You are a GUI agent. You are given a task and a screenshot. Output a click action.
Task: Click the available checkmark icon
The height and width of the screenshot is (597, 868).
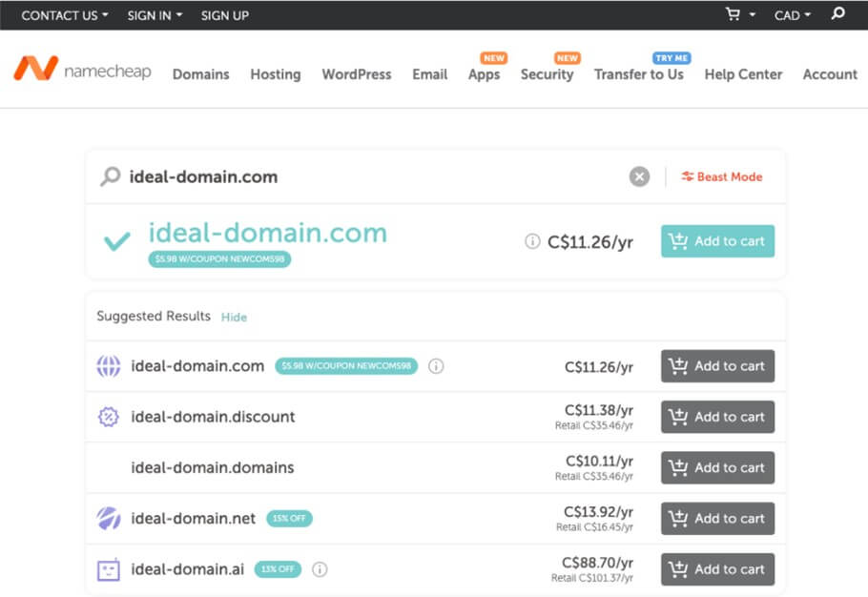[x=117, y=241]
